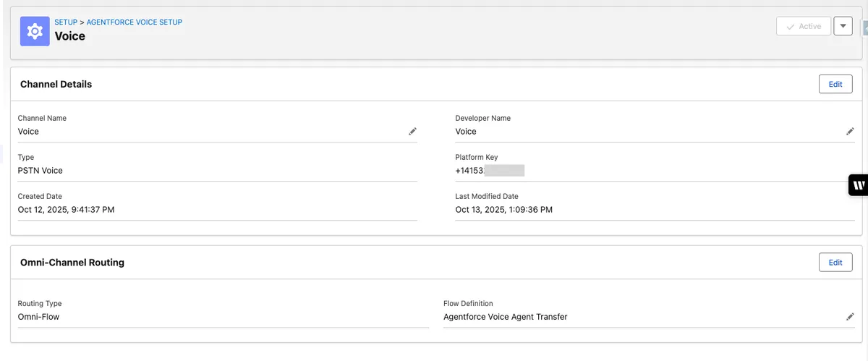
Task: Expand the dropdown arrow next to Active
Action: coord(843,26)
